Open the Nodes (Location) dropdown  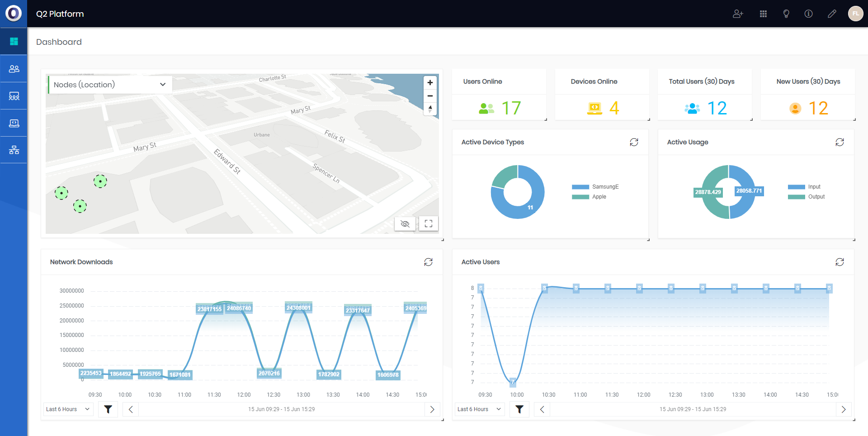coord(110,85)
